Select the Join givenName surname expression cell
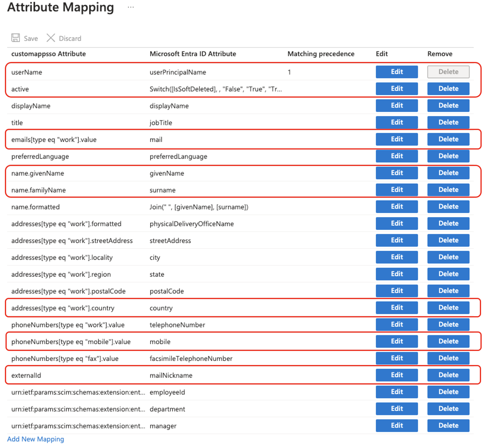The height and width of the screenshot is (448, 489). [x=199, y=207]
